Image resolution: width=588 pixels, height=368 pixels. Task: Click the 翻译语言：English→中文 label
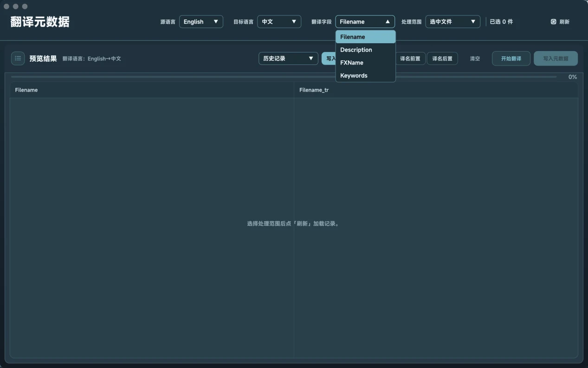pyautogui.click(x=92, y=59)
